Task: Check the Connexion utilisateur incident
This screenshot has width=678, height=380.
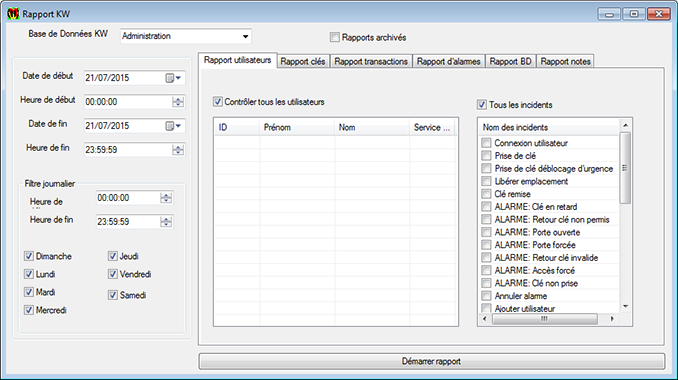Action: pyautogui.click(x=486, y=143)
